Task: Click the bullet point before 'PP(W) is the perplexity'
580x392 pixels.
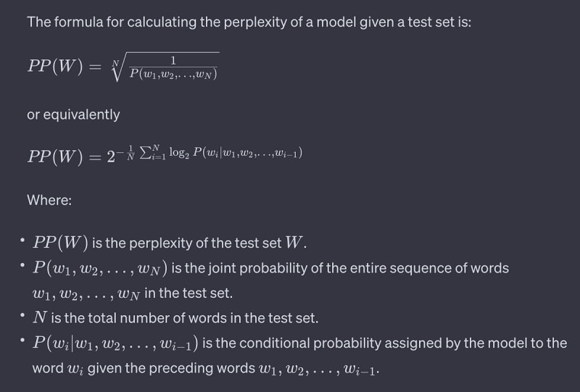Action: coord(22,241)
